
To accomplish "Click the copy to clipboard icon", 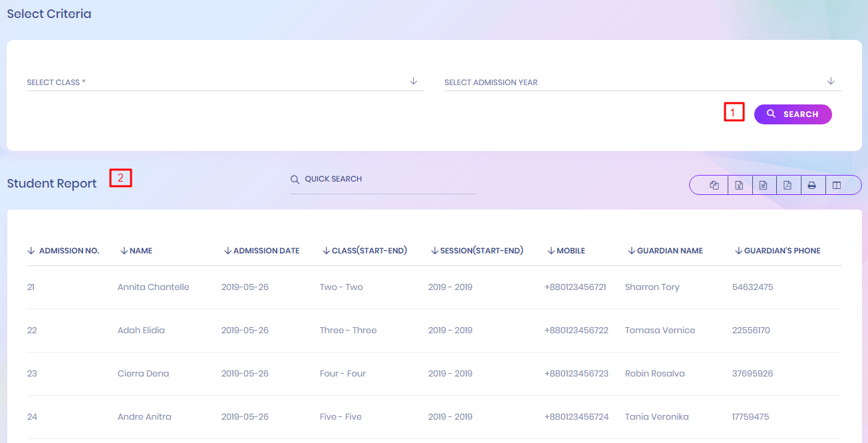I will tap(714, 186).
